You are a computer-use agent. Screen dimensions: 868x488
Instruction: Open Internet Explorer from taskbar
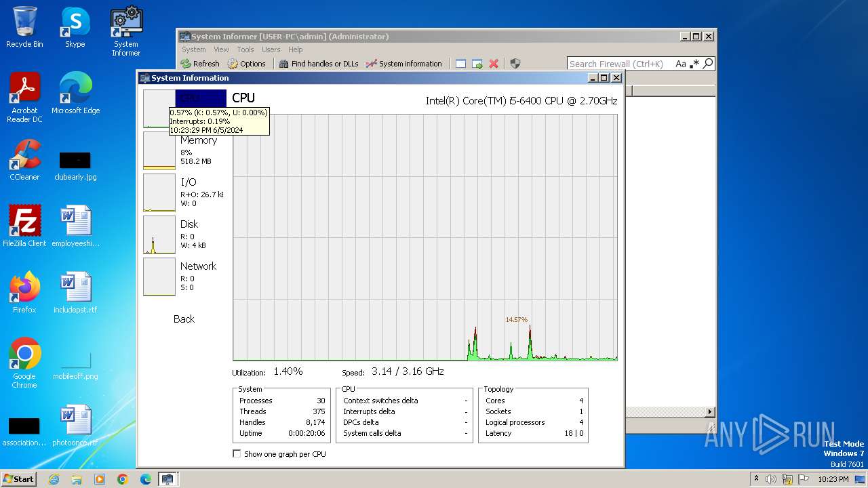coord(54,479)
